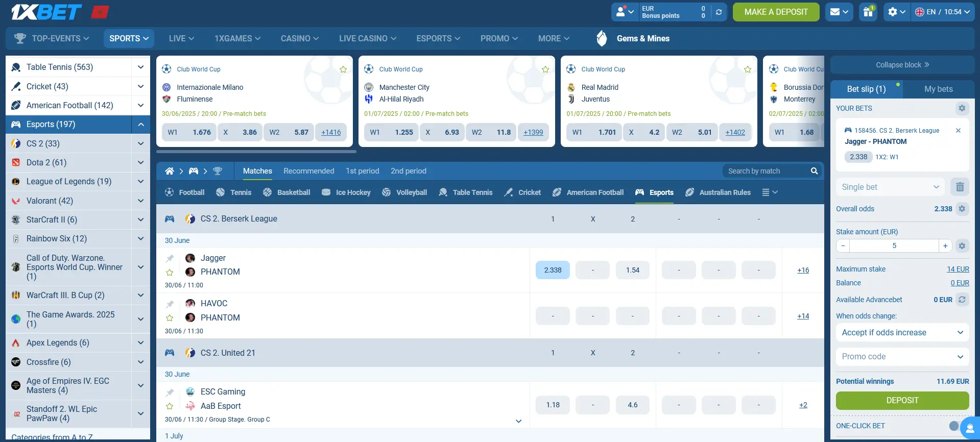Toggle the One-Click Bet switch
980x442 pixels.
click(954, 426)
